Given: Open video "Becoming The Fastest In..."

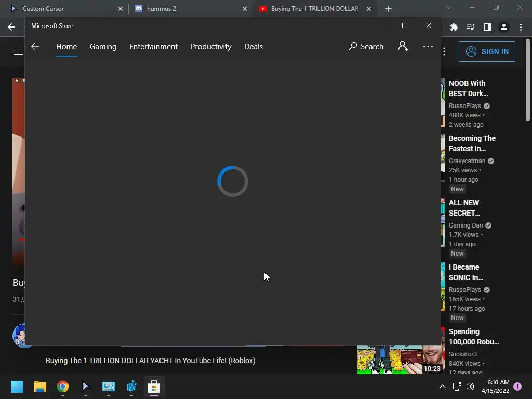Looking at the screenshot, I should coord(472,143).
